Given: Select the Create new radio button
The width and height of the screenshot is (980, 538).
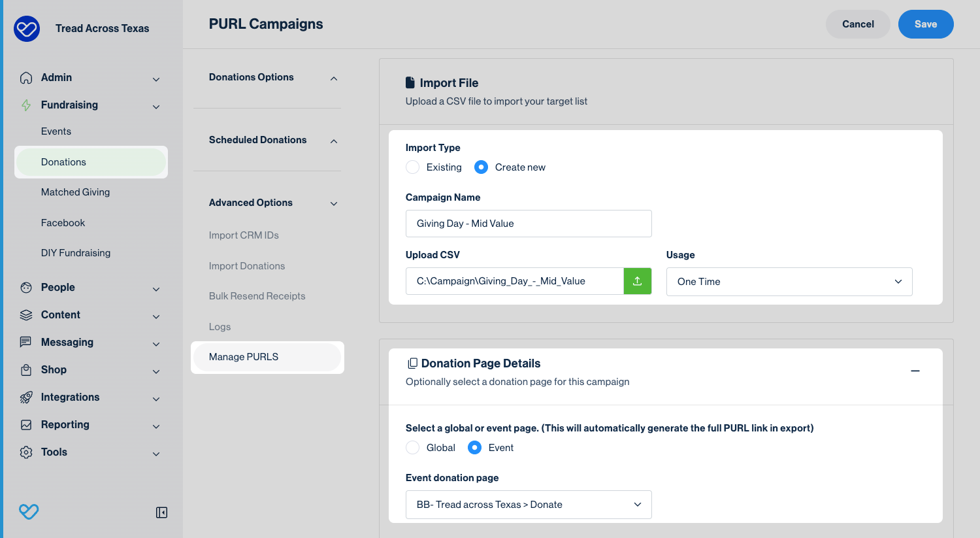Looking at the screenshot, I should coord(481,167).
